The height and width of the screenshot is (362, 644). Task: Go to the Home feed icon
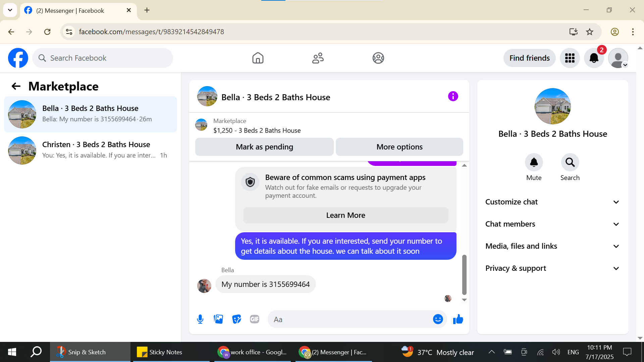(x=258, y=58)
